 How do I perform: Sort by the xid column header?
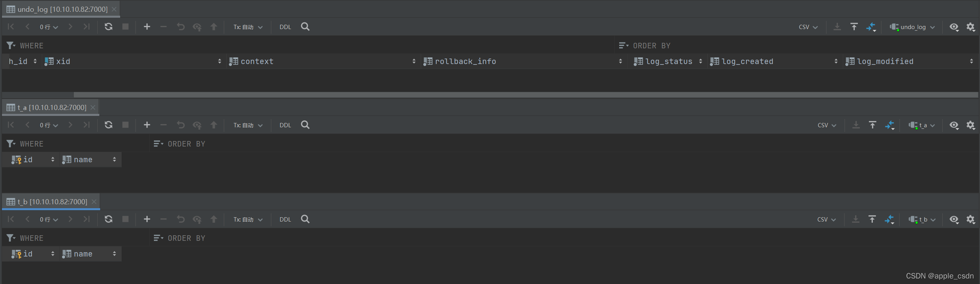tap(133, 61)
